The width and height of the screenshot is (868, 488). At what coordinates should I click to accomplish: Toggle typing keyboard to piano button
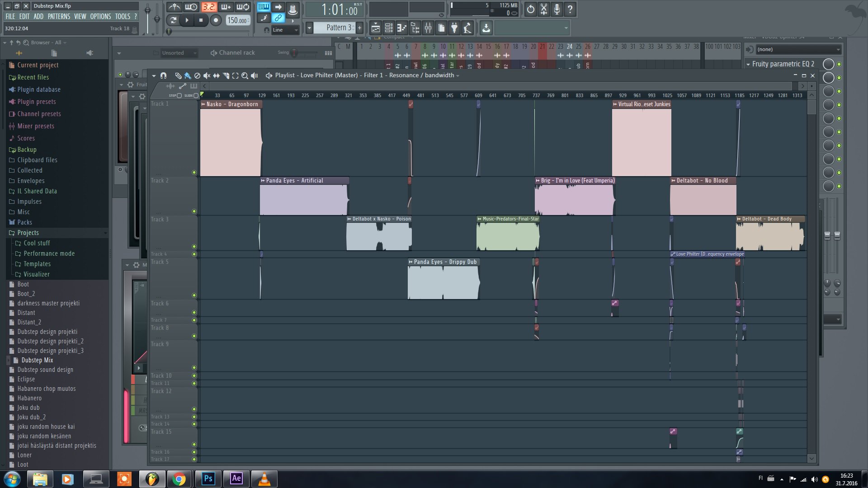pyautogui.click(x=264, y=7)
